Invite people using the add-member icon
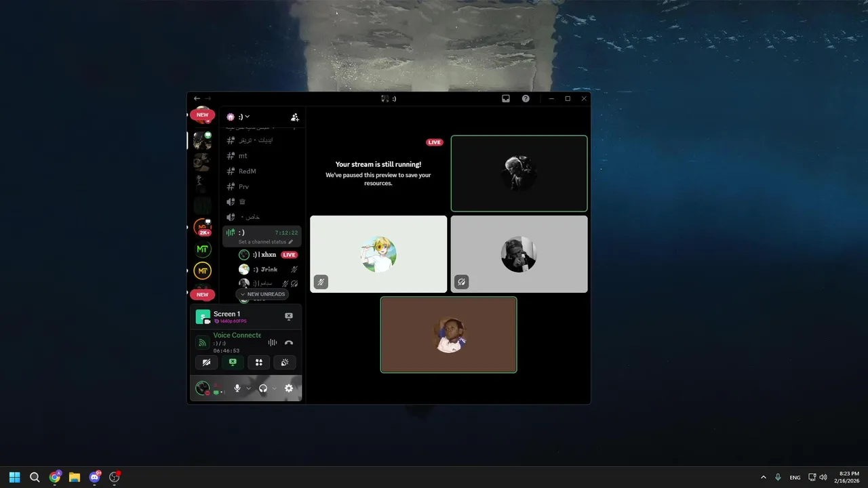Screen dimensions: 868x488 coord(294,117)
